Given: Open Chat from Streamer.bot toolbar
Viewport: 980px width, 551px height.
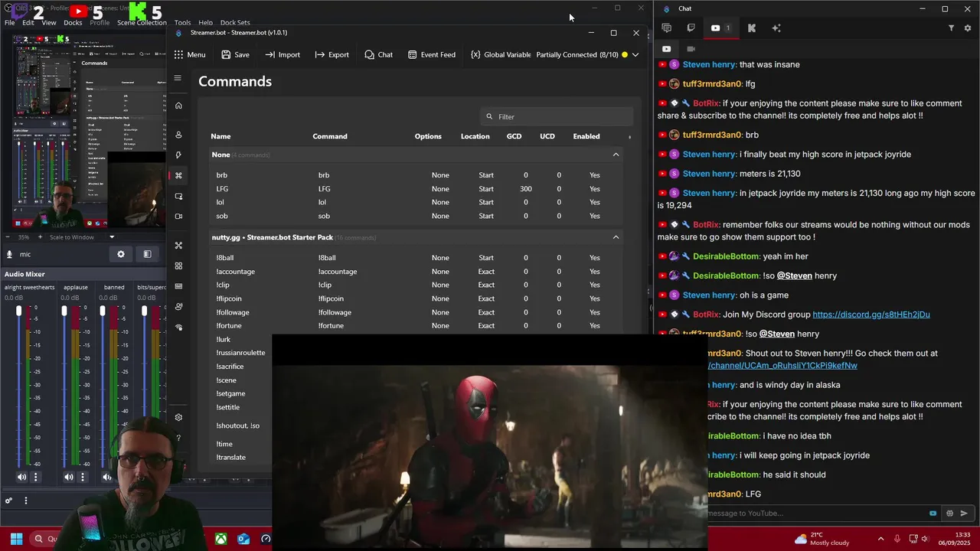Looking at the screenshot, I should [379, 55].
